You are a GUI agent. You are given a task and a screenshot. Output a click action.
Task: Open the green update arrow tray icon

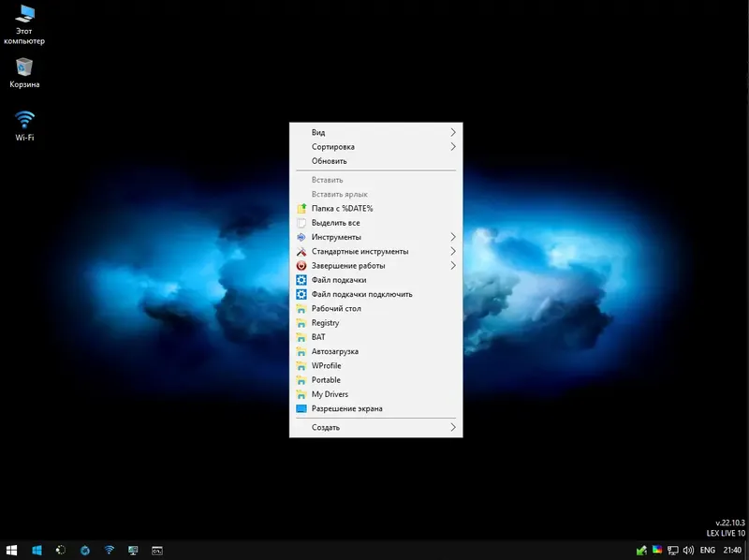(x=640, y=551)
